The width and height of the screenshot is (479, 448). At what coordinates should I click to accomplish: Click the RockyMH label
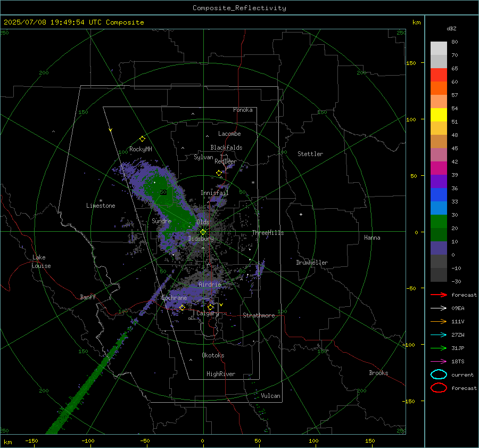pos(141,149)
